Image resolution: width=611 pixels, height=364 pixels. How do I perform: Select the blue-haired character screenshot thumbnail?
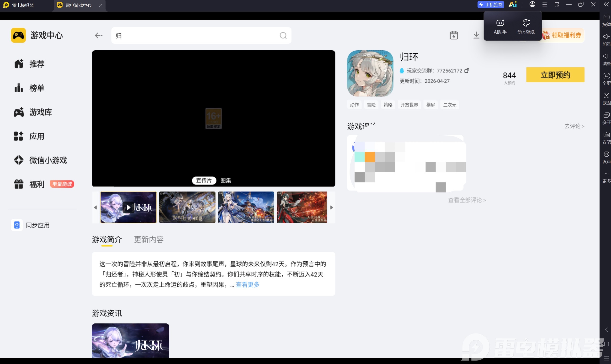tap(246, 207)
